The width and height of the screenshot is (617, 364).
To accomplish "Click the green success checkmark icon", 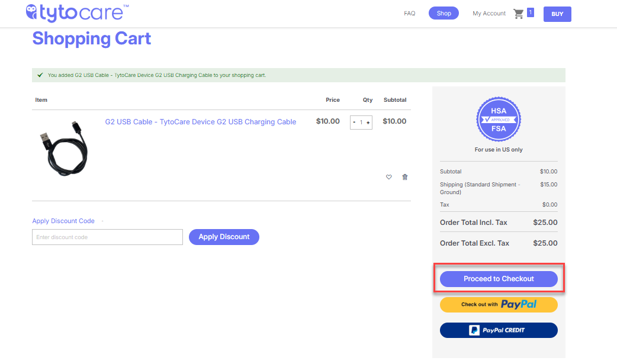I will point(40,75).
